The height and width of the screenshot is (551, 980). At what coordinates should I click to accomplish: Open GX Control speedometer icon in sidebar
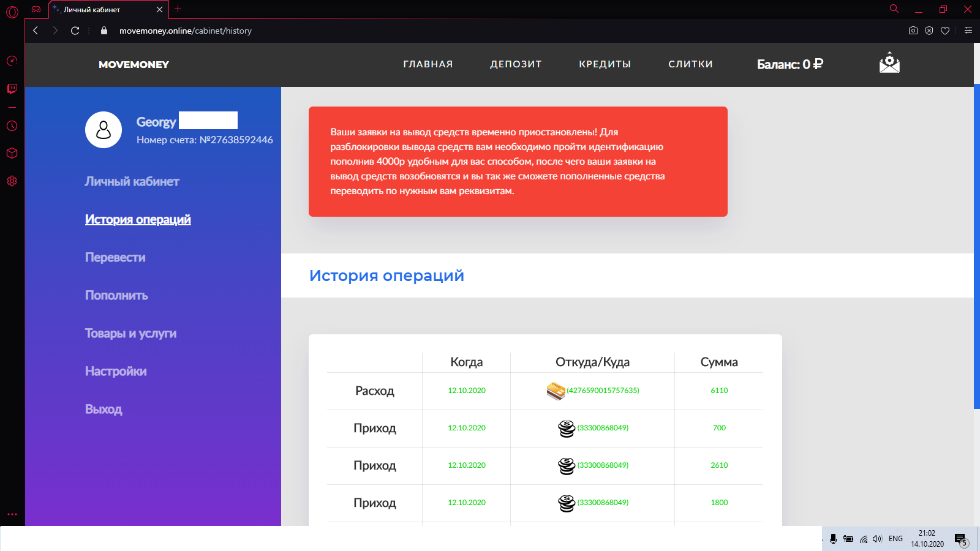(12, 61)
